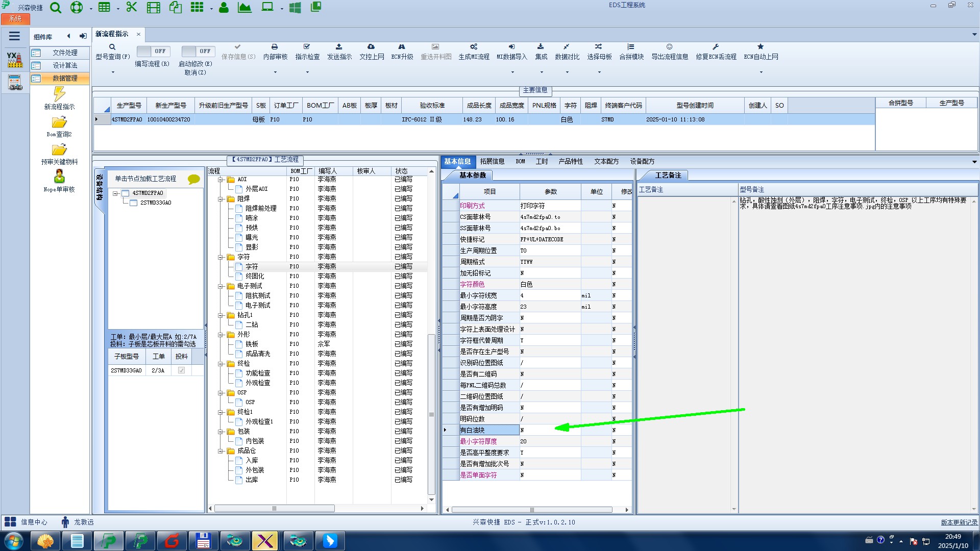The image size is (980, 551).
Task: Click the 生成MI流程 gears icon
Action: (x=474, y=47)
